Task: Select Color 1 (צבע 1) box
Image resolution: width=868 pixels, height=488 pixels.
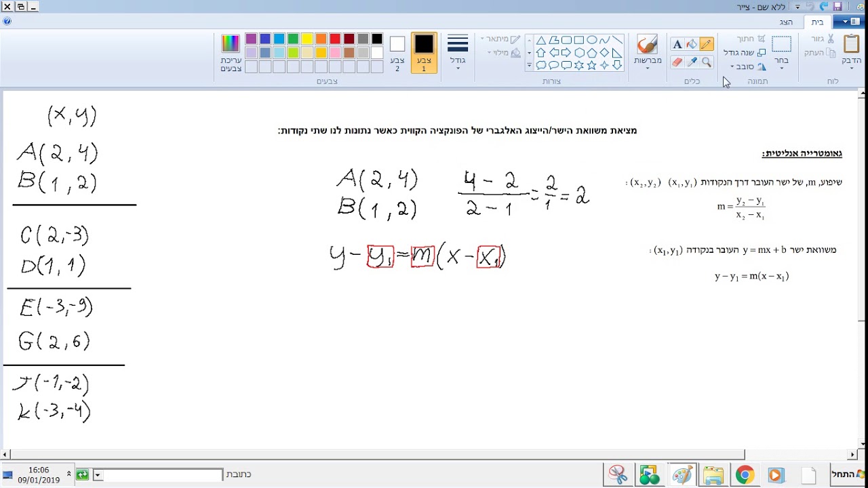Action: tap(424, 53)
